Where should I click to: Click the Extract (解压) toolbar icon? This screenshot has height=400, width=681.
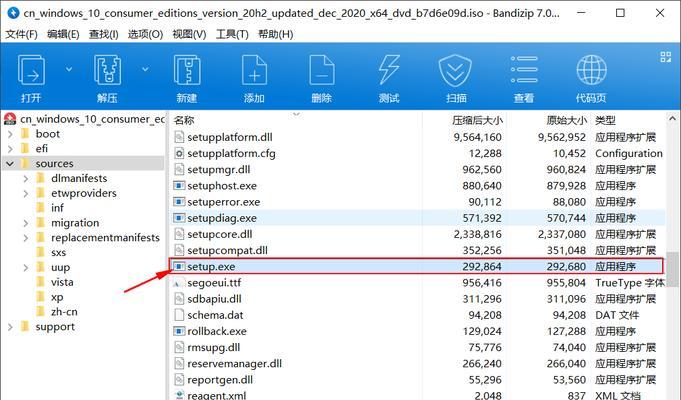(x=107, y=69)
